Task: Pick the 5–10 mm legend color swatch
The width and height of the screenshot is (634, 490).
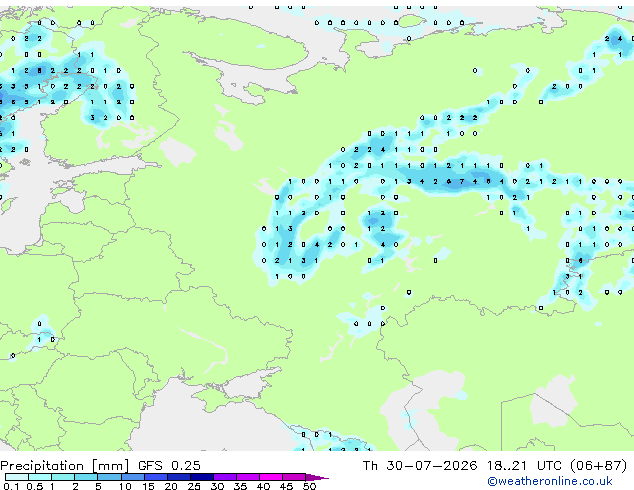Action: point(109,477)
